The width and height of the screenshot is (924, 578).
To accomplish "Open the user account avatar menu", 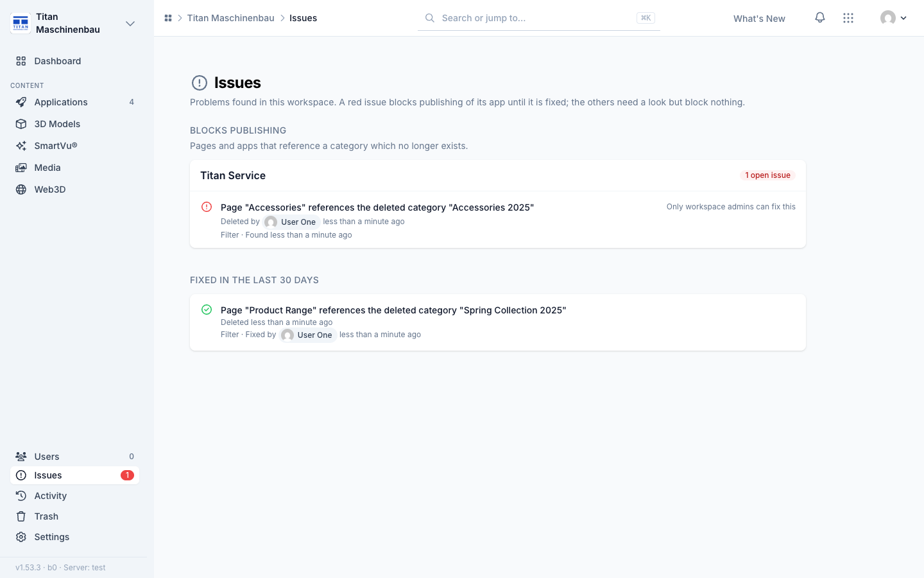I will [x=894, y=18].
